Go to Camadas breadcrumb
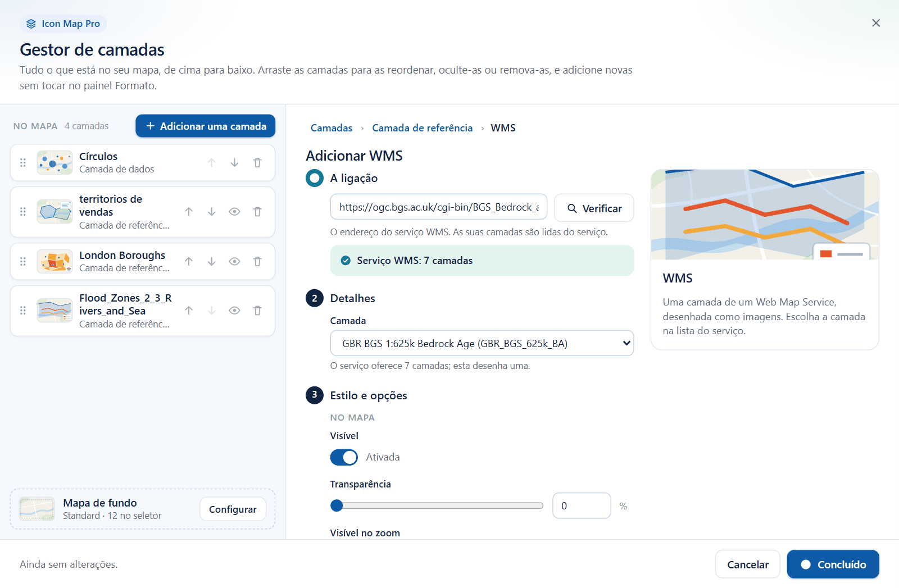 332,128
